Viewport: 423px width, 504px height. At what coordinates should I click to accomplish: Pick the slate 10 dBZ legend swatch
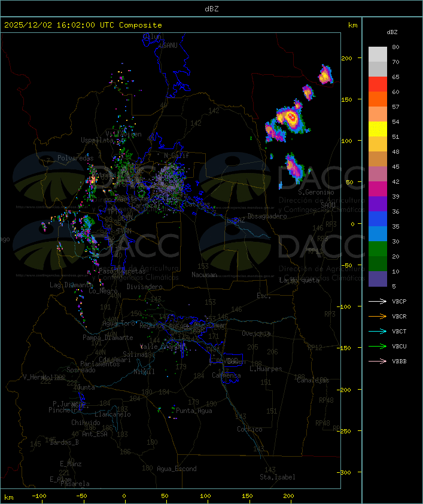tap(378, 279)
